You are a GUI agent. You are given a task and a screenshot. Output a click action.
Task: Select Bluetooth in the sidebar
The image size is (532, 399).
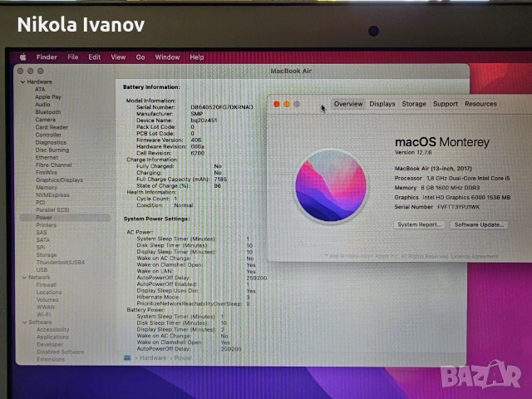(x=48, y=112)
